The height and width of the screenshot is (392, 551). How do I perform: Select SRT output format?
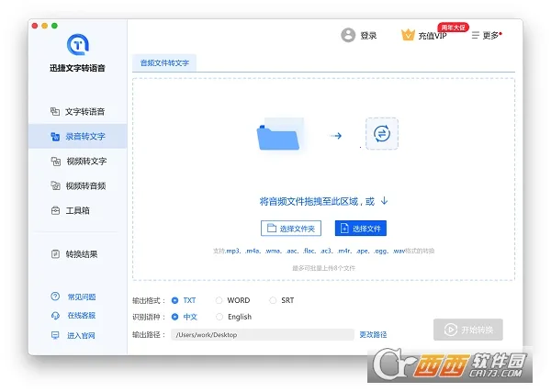pyautogui.click(x=273, y=300)
